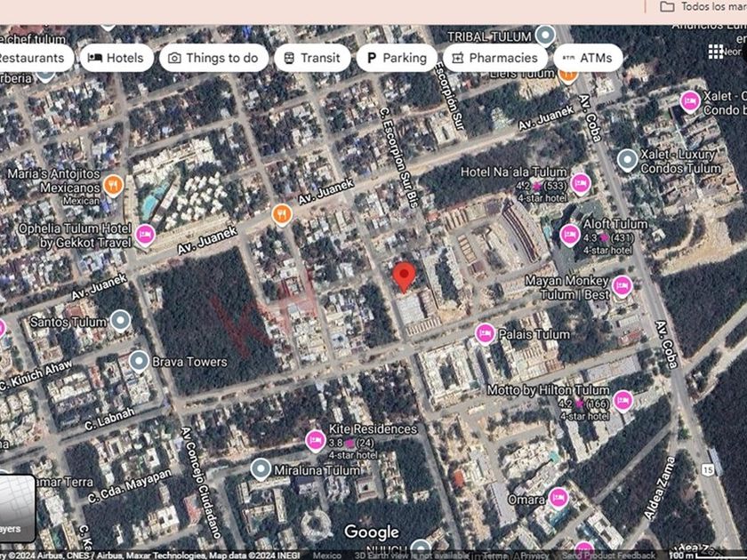Select Omara hotel pin
Image resolution: width=747 pixels, height=560 pixels.
(x=558, y=498)
